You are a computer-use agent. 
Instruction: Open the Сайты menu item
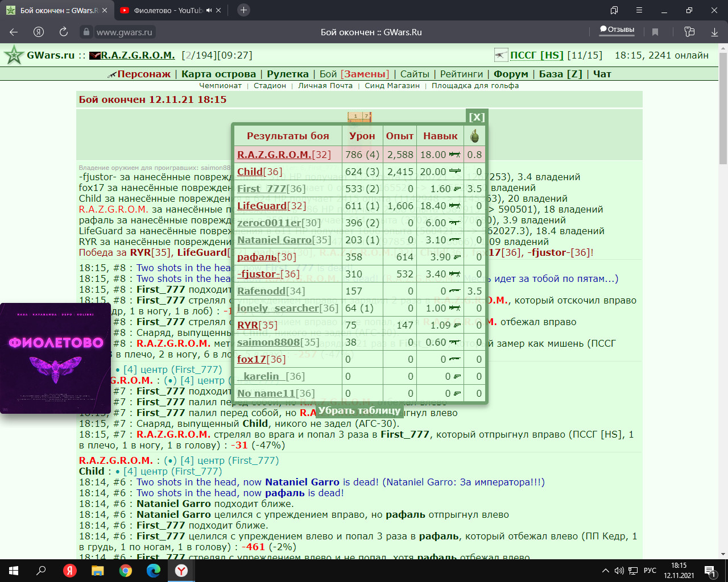415,74
